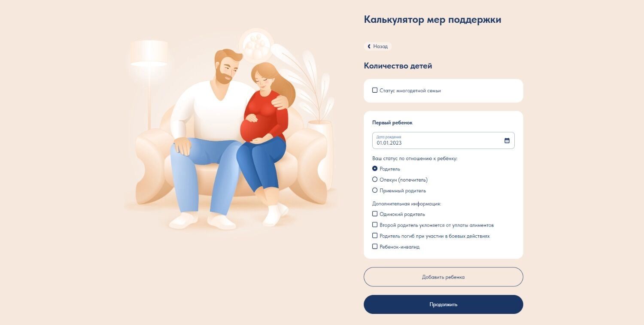This screenshot has height=325, width=644.
Task: Click the Калькулятор мер поддержки heading
Action: [432, 20]
